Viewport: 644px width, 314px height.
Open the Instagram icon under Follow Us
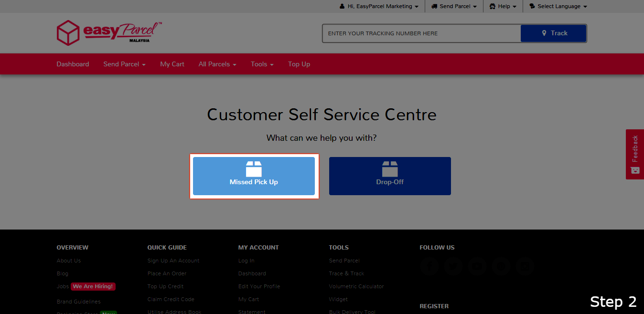click(x=525, y=266)
